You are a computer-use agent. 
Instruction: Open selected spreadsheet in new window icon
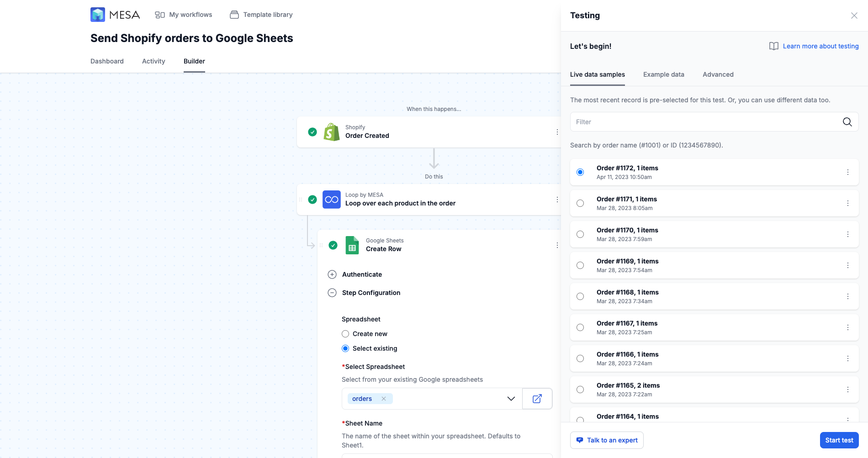[537, 399]
